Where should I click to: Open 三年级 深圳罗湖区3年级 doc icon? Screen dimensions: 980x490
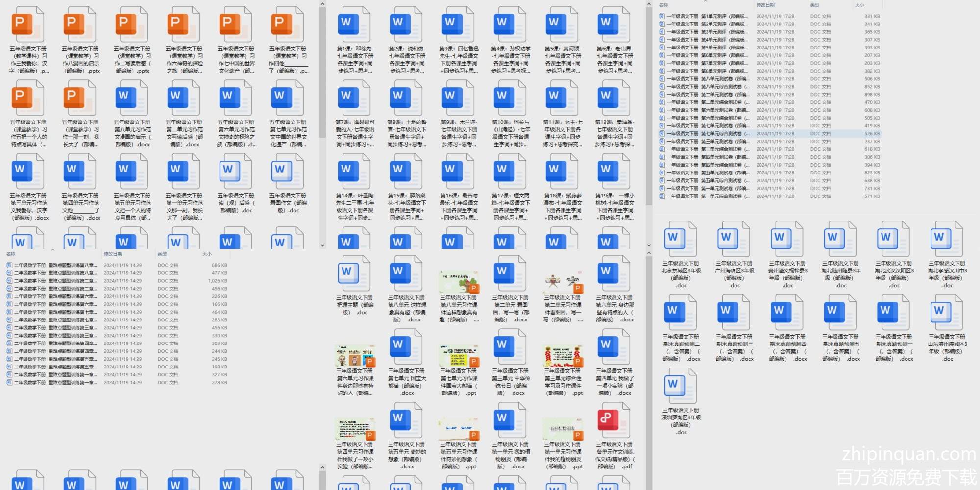point(681,386)
